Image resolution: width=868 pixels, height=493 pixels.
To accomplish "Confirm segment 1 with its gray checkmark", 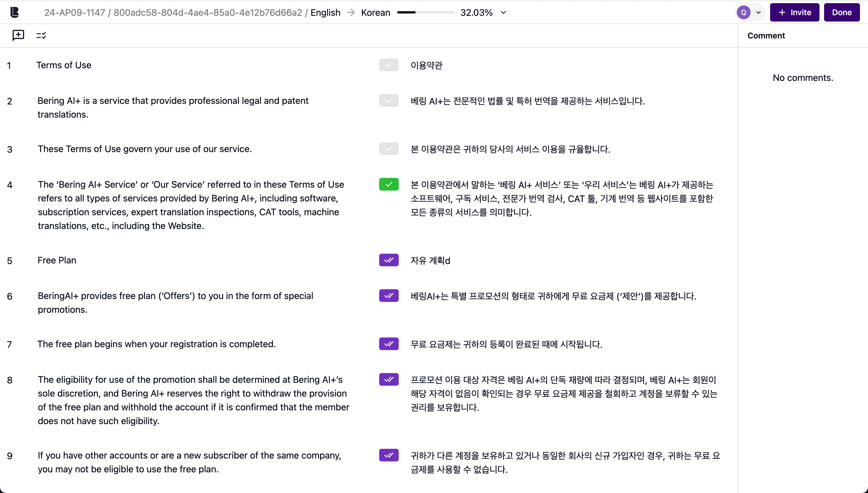I will pos(388,65).
